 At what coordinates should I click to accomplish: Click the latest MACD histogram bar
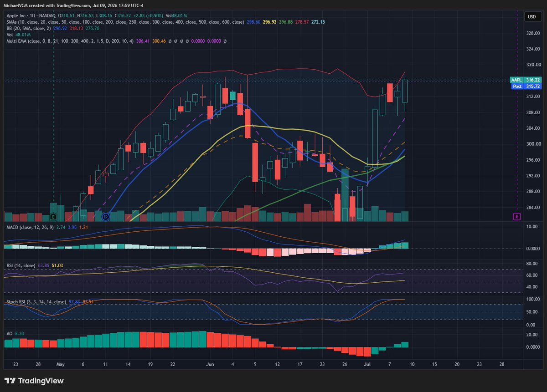(x=405, y=245)
